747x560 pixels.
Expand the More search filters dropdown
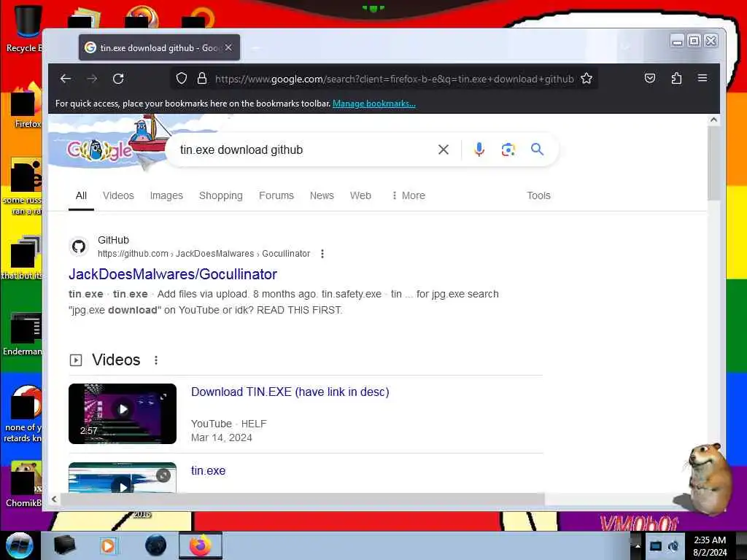click(x=409, y=195)
